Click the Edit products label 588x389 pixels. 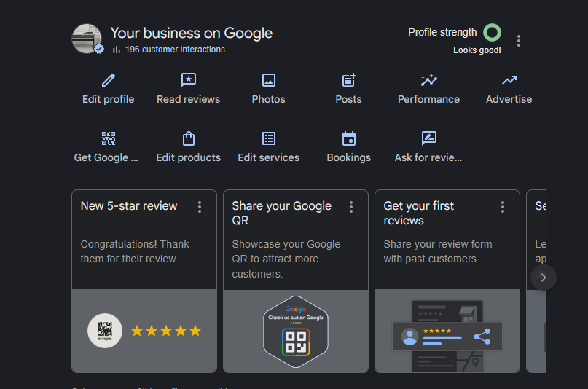(x=188, y=157)
